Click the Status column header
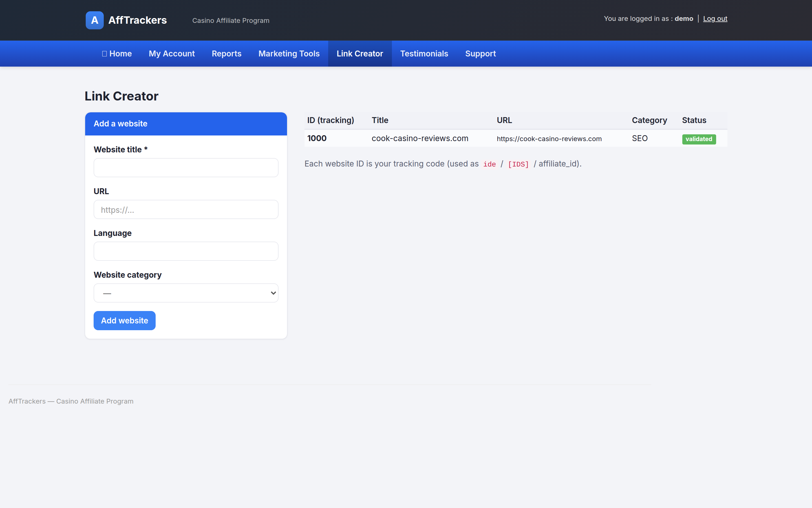The height and width of the screenshot is (508, 812). coord(694,120)
